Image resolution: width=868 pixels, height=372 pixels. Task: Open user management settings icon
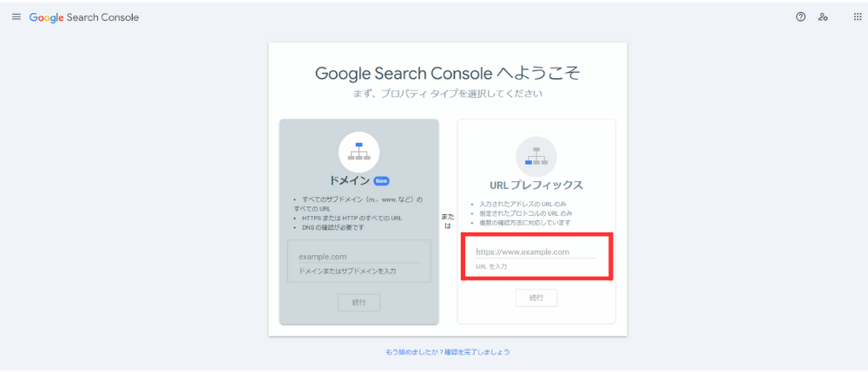tap(823, 17)
